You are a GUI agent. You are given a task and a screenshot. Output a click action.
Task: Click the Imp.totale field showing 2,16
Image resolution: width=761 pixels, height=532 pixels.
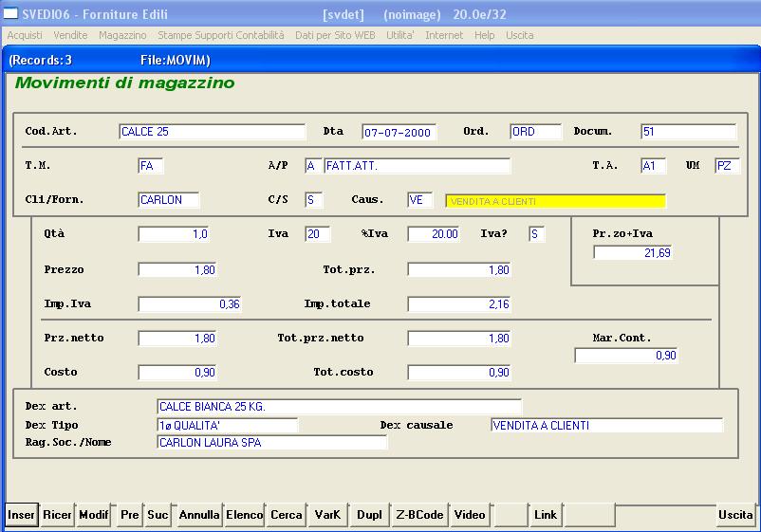pyautogui.click(x=459, y=304)
